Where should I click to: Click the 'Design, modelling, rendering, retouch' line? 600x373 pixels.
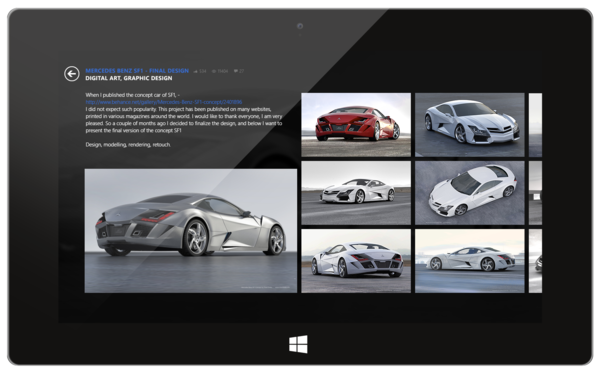(x=128, y=145)
